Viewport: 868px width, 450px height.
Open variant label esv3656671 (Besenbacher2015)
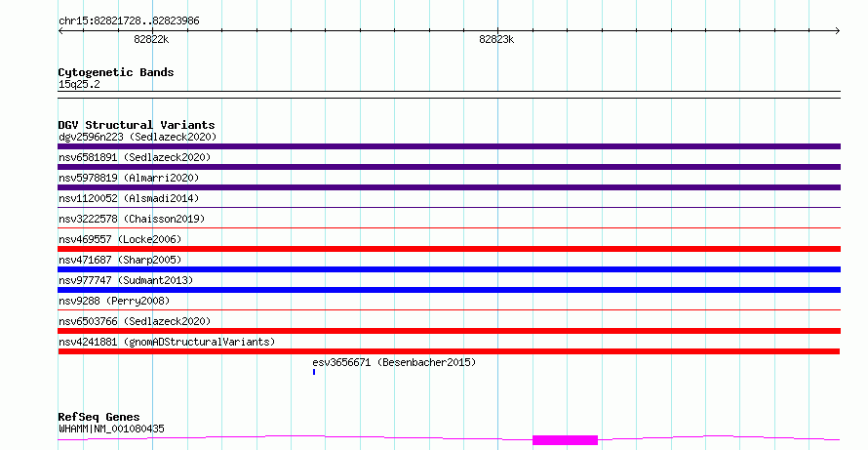coord(394,362)
